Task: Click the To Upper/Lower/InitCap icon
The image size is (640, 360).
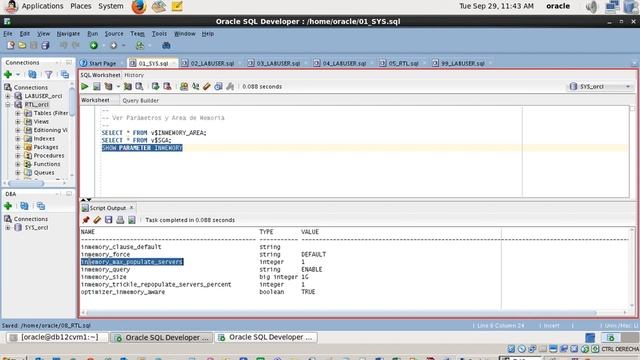Action: click(x=196, y=87)
